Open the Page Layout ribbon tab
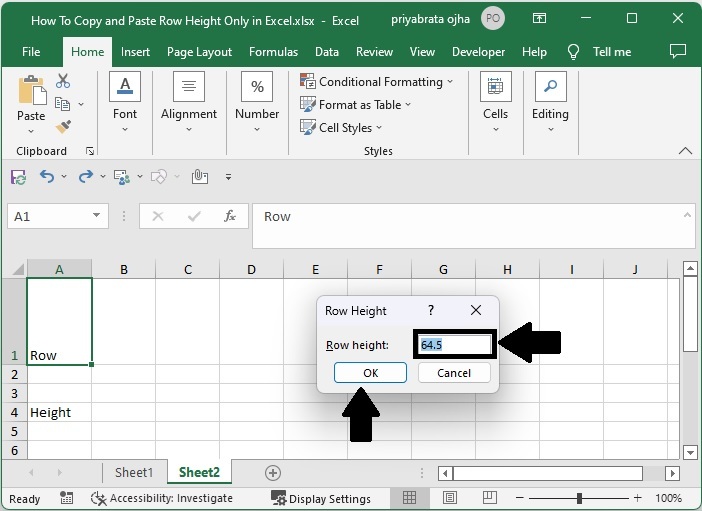The image size is (702, 511). (199, 52)
